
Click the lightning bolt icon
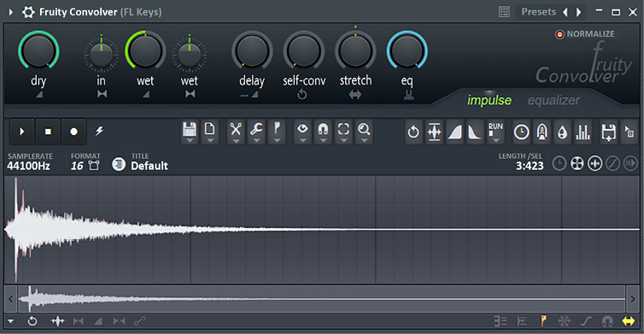coord(99,131)
